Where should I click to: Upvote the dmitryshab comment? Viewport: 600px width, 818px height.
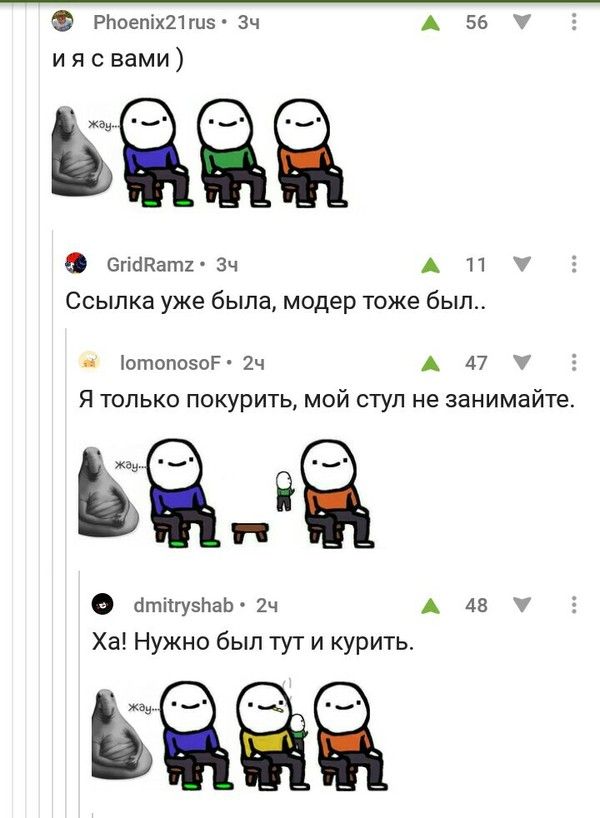tap(430, 606)
